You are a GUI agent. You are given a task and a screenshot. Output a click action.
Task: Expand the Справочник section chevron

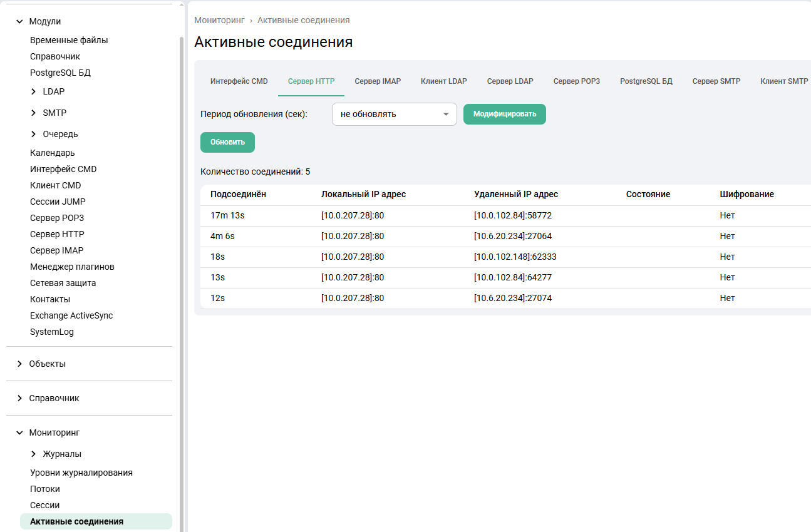(x=19, y=398)
